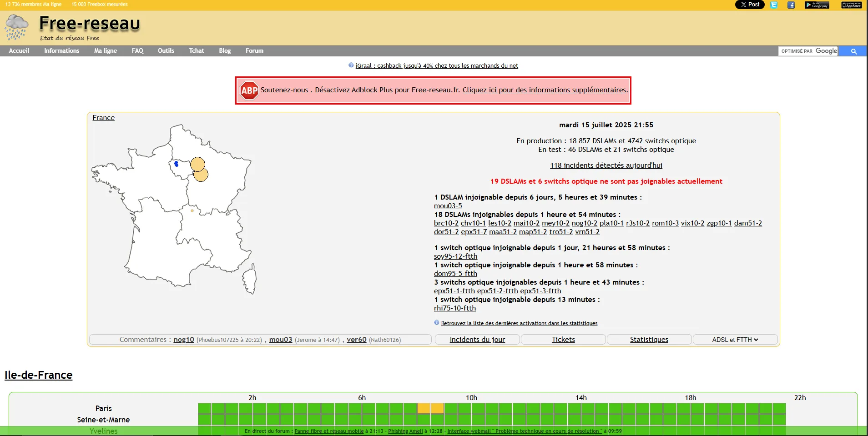Open the France map link

103,118
